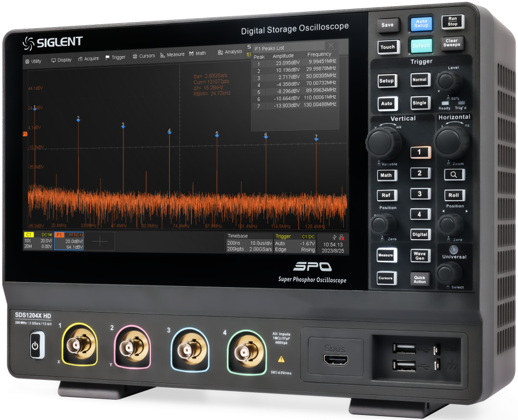
Task: Hit the Measure hardware button
Action: pyautogui.click(x=386, y=256)
